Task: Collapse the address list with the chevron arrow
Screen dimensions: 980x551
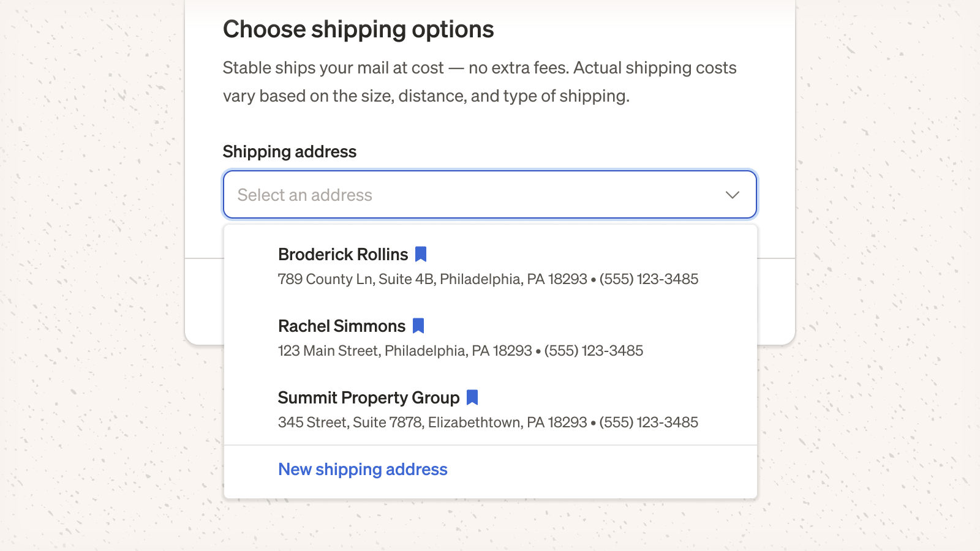Action: [x=733, y=195]
